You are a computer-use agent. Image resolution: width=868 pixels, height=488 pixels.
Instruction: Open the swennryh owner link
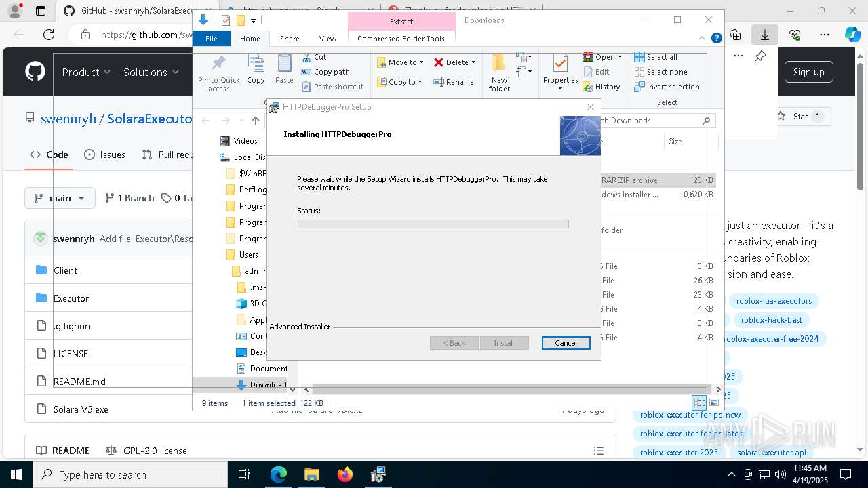point(68,119)
